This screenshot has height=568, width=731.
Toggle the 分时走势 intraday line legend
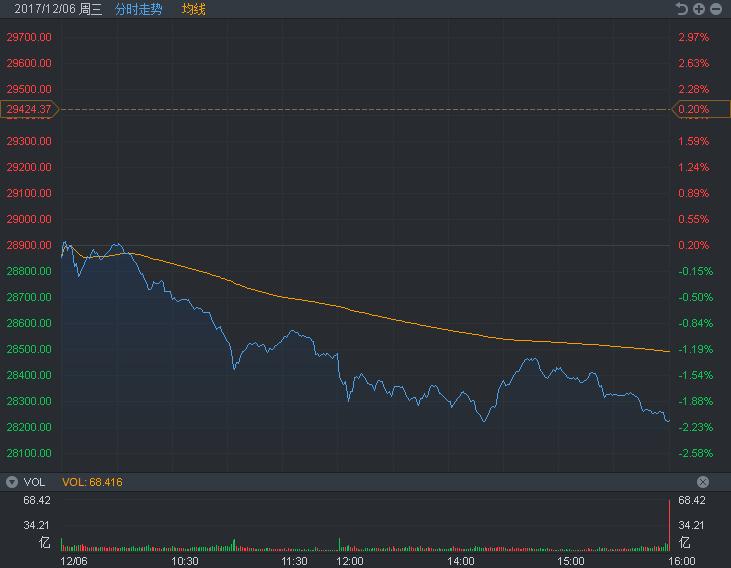click(138, 9)
